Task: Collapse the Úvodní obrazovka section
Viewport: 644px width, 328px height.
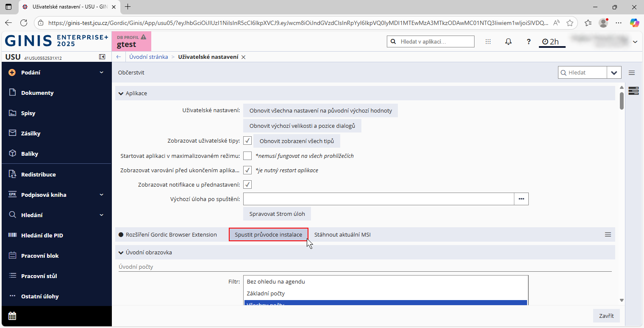Action: 121,253
